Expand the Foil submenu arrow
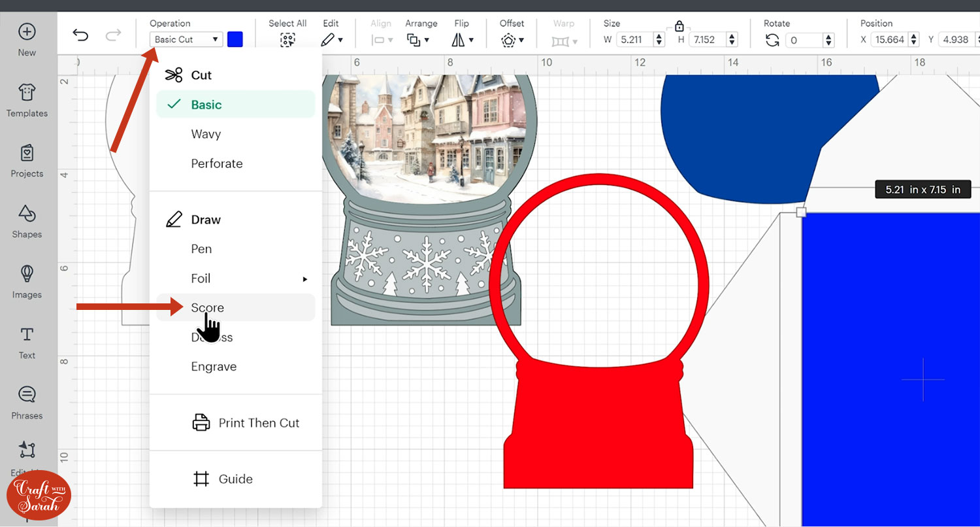The height and width of the screenshot is (527, 980). [x=304, y=279]
